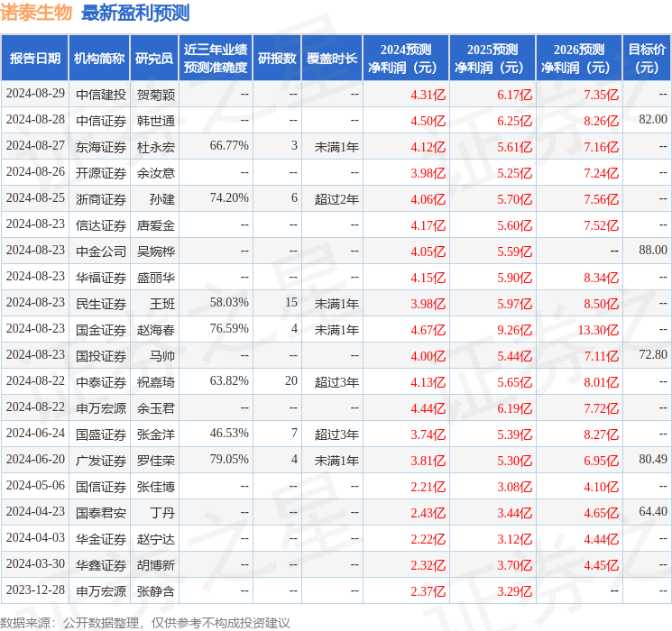Select institution 东海证券
The image size is (672, 631).
(x=101, y=147)
